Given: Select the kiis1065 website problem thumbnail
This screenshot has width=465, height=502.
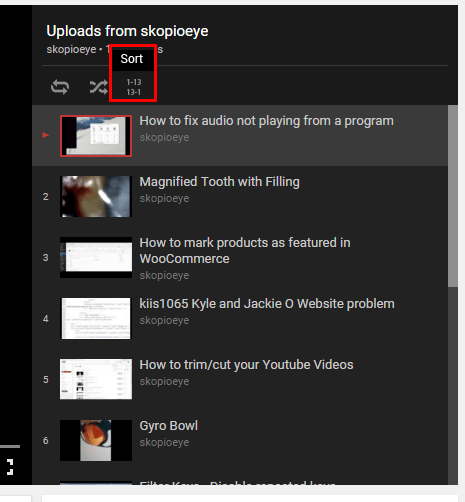Looking at the screenshot, I should pos(96,319).
